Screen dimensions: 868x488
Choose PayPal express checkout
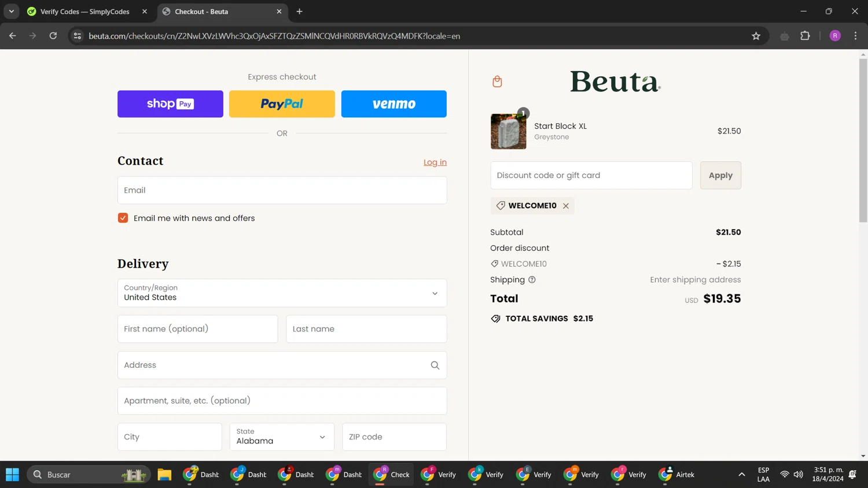coord(282,104)
